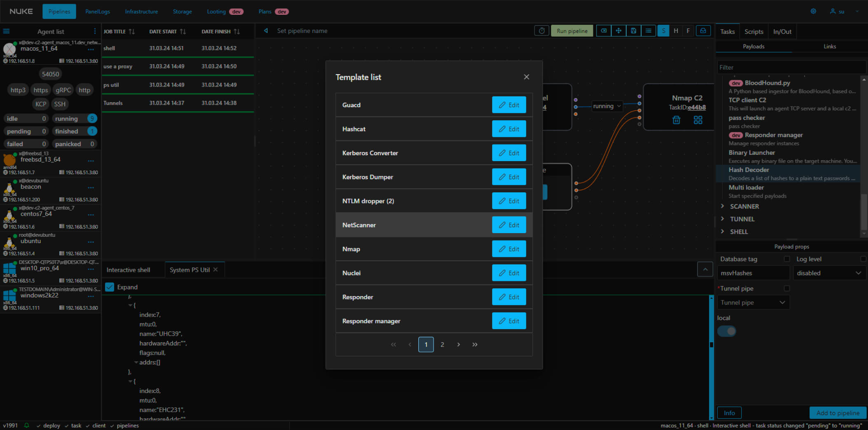Viewport: 868px width, 430px height.
Task: Open the Log level disabled dropdown
Action: (829, 273)
